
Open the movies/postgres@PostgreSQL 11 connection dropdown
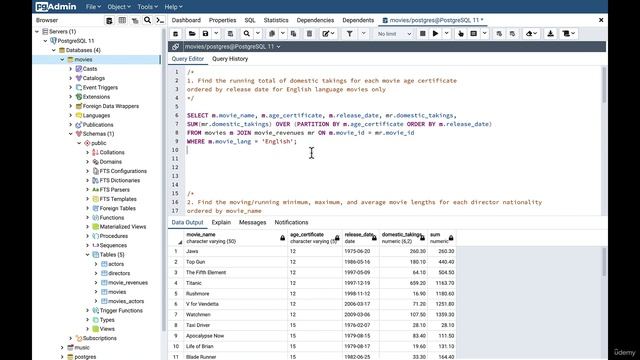point(233,47)
